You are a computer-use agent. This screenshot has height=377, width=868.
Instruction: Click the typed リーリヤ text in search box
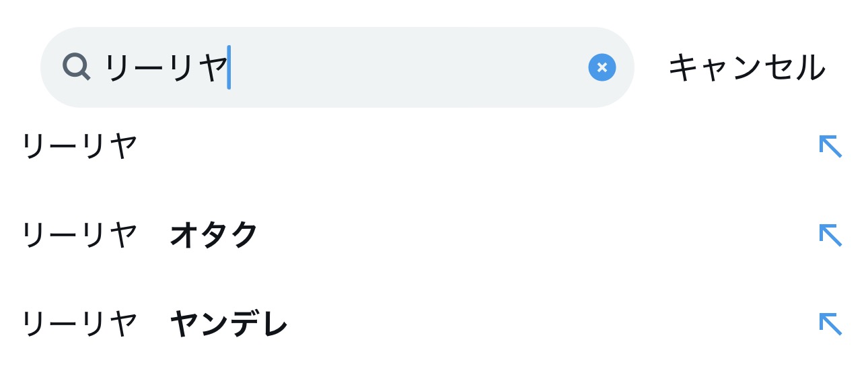(166, 67)
